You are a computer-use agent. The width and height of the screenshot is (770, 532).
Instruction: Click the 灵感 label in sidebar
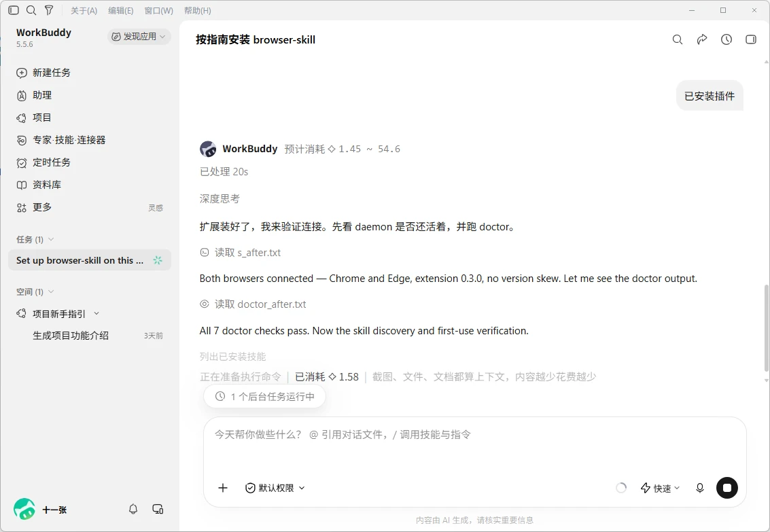tap(156, 208)
